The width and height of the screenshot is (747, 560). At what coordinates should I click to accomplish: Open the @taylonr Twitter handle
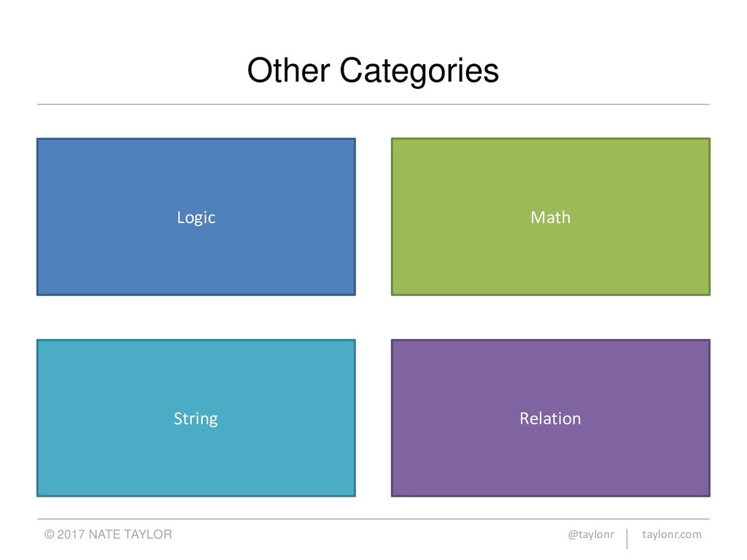591,534
